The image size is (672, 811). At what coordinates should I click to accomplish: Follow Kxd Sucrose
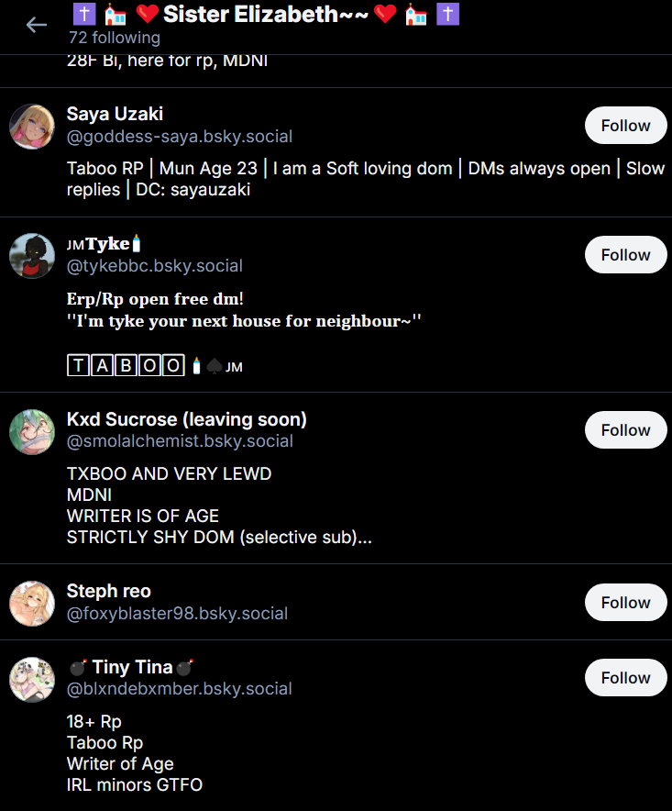point(625,429)
